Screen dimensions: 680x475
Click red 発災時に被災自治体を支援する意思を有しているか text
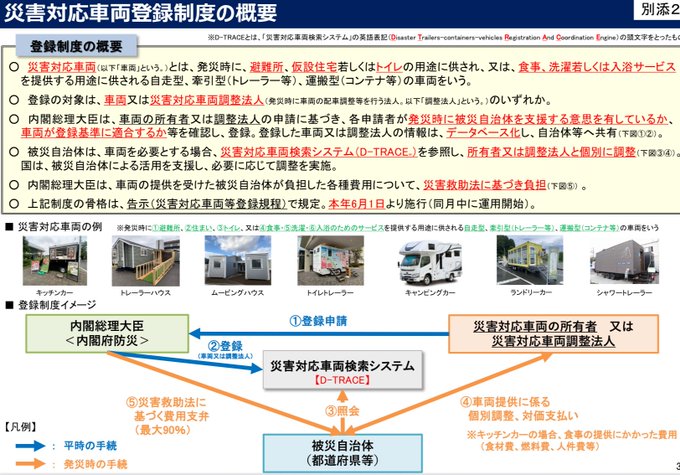(538, 119)
